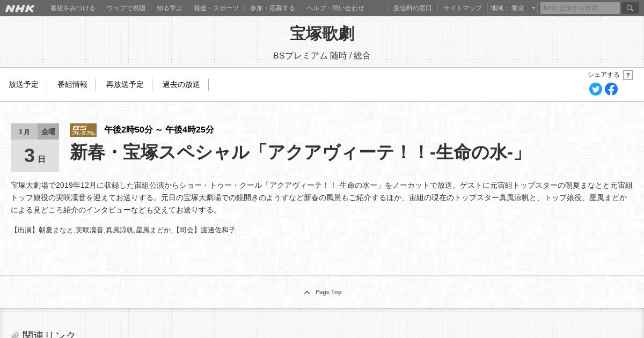Open ヘルプ・問い合わせ menu

coord(335,8)
